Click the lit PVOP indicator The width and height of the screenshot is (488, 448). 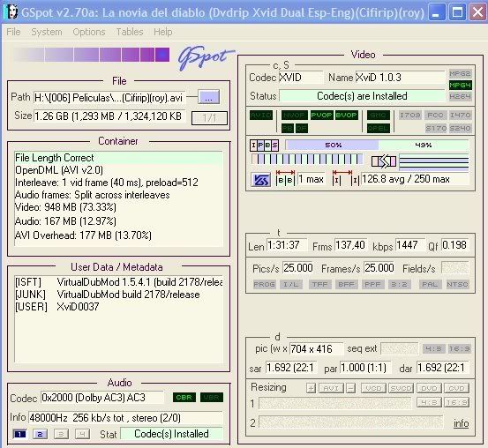(x=322, y=116)
